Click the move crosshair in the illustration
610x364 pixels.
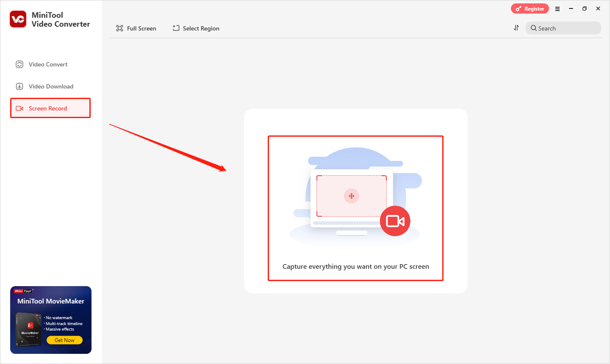(x=352, y=196)
